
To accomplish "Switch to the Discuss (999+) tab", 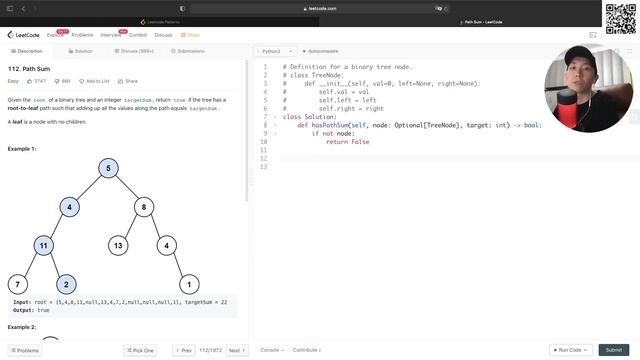I will click(134, 51).
